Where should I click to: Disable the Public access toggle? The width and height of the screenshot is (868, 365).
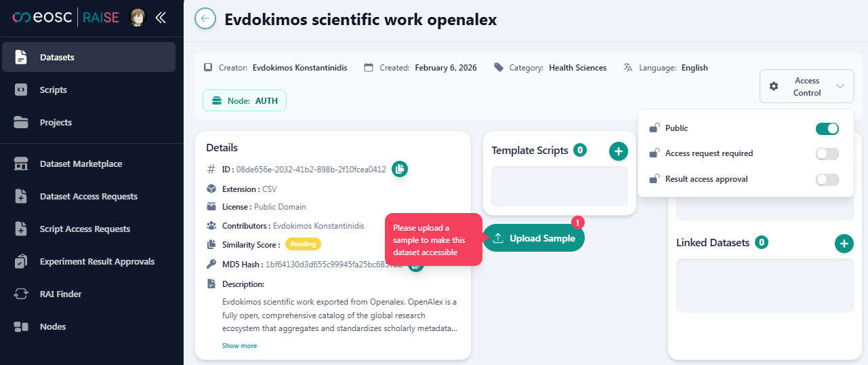(x=827, y=128)
